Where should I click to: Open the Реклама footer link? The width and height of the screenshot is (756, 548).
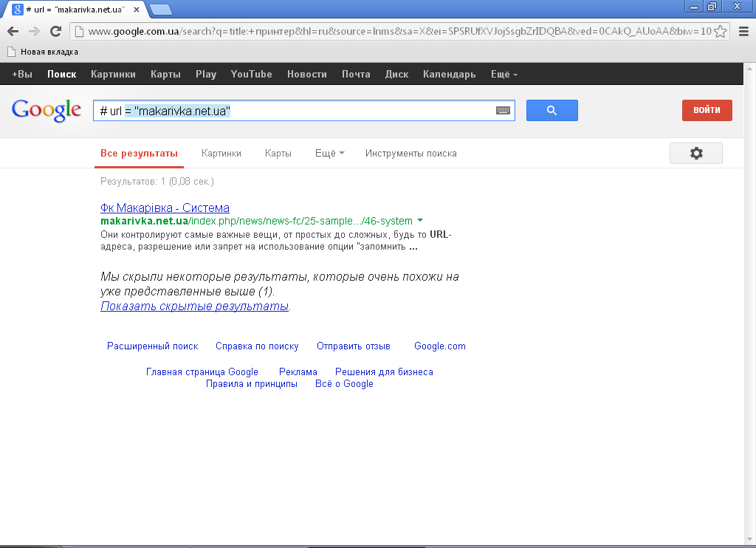(x=298, y=372)
